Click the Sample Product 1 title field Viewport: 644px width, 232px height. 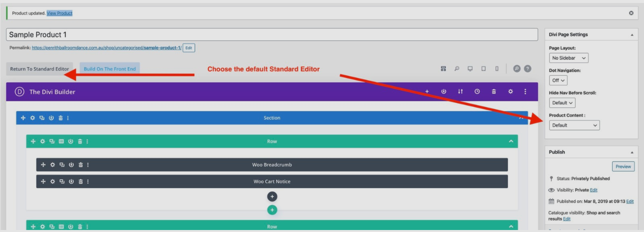(272, 34)
